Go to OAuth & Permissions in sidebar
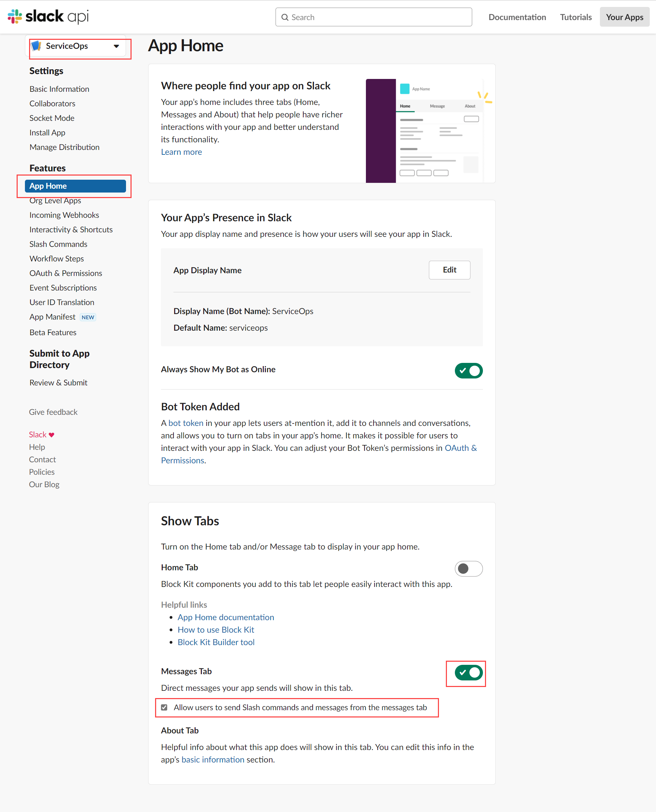This screenshot has width=656, height=812. point(66,273)
